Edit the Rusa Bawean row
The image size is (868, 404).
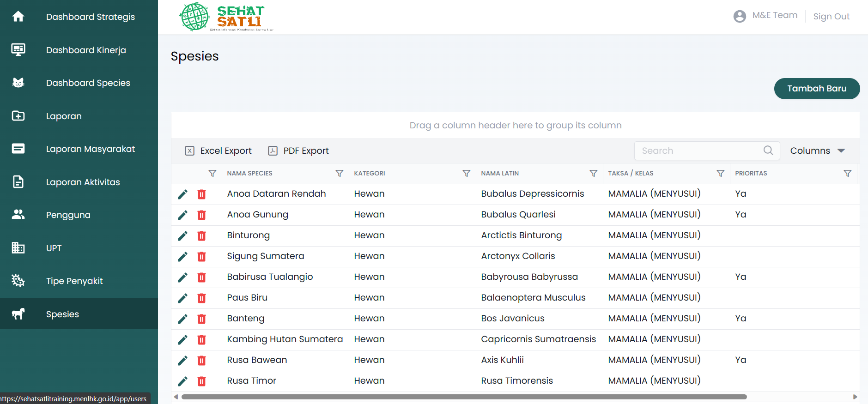point(183,361)
